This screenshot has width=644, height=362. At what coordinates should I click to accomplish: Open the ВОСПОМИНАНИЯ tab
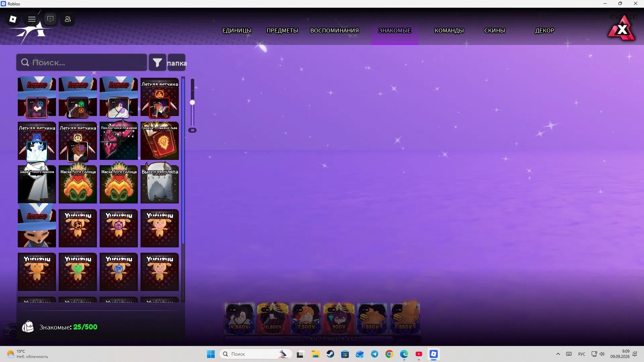coord(334,31)
